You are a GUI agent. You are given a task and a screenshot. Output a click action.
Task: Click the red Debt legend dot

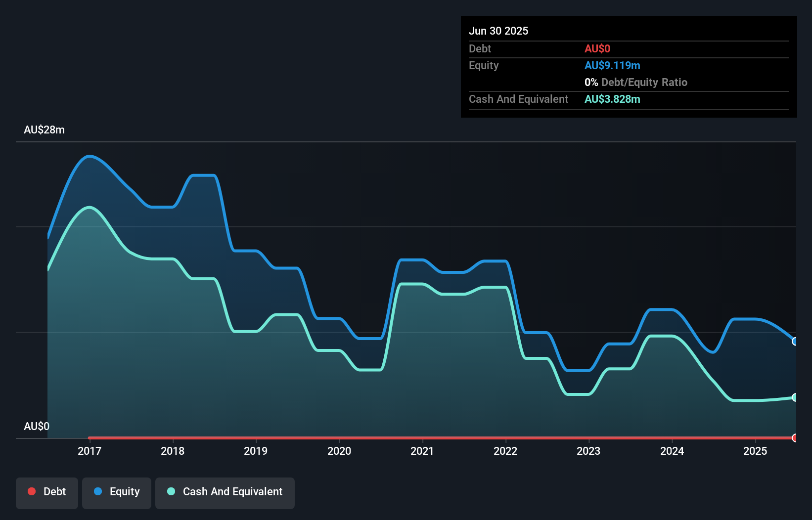(32, 491)
